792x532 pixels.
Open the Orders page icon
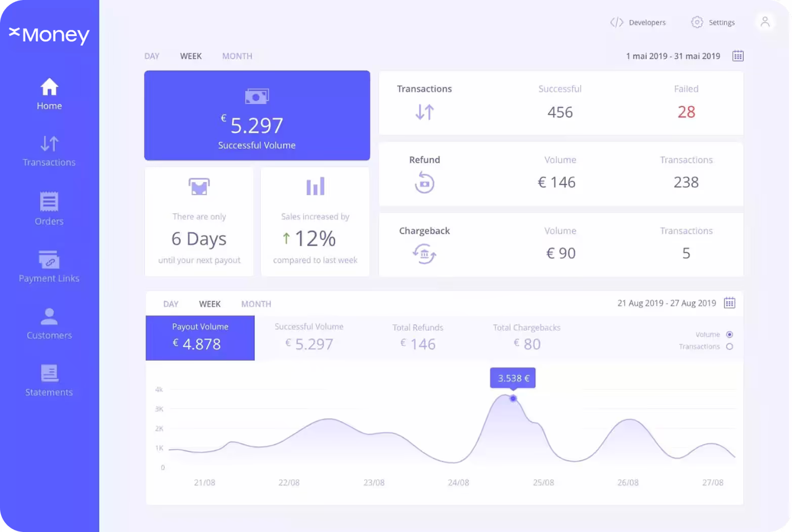tap(49, 201)
